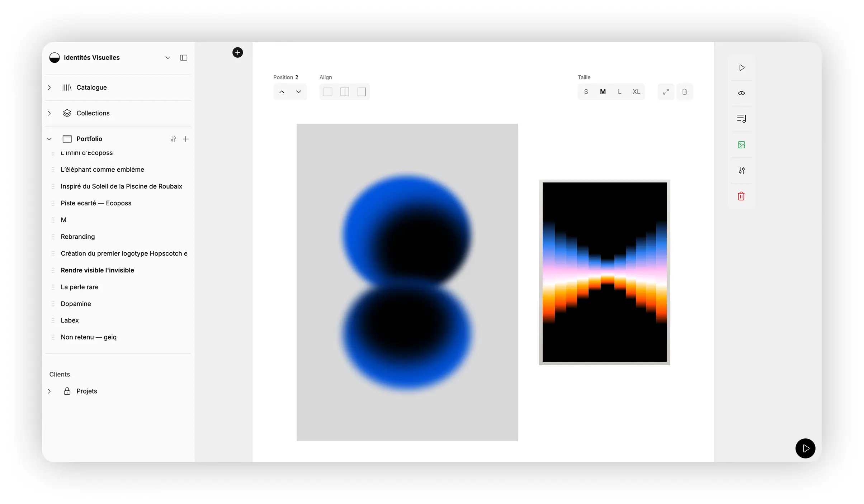This screenshot has width=864, height=504.
Task: Open sliders settings icon in right toolbar
Action: pyautogui.click(x=741, y=171)
